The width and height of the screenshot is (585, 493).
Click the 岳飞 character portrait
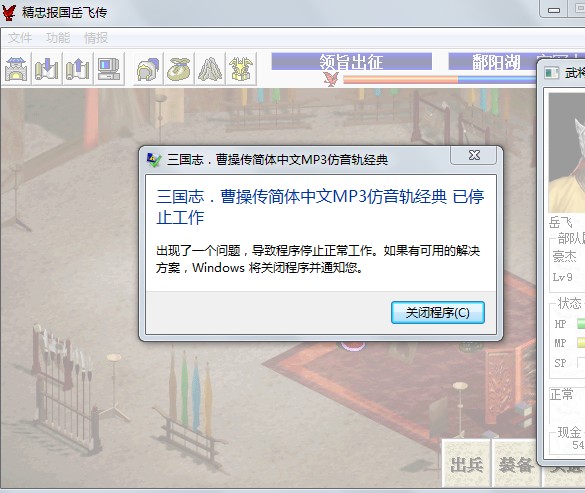[x=566, y=153]
